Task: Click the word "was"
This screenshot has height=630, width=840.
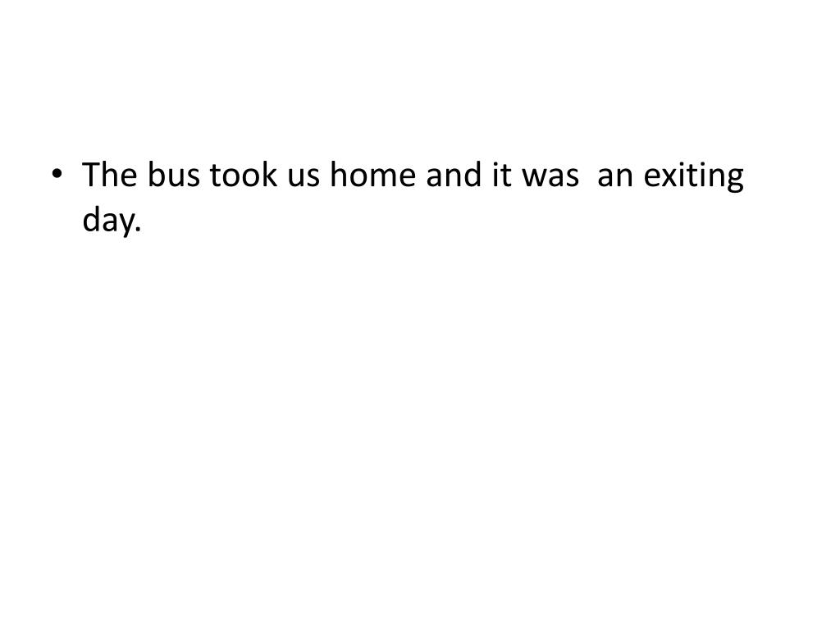Action: coord(550,177)
